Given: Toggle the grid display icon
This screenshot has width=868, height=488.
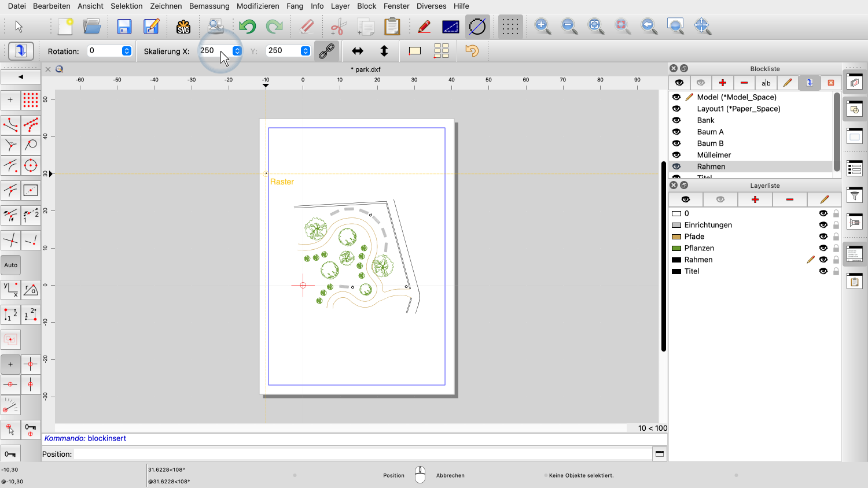Looking at the screenshot, I should 510,27.
